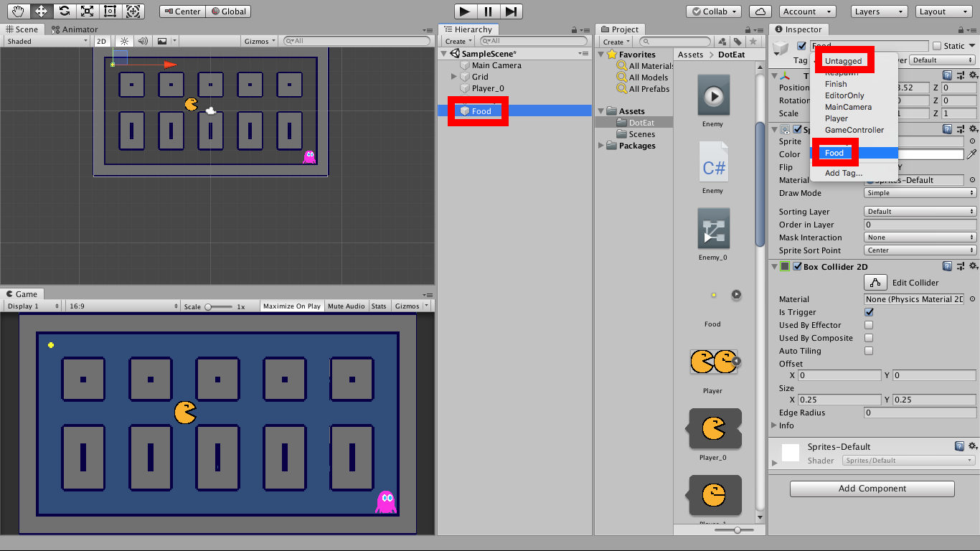Open the cloud Services button
Screen dimensions: 980x551
760,11
